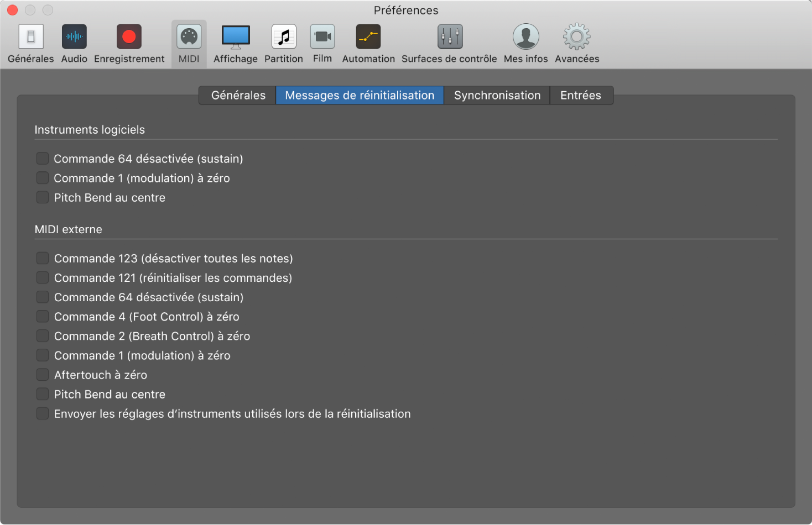Close the Préférences window
812x525 pixels.
point(13,10)
